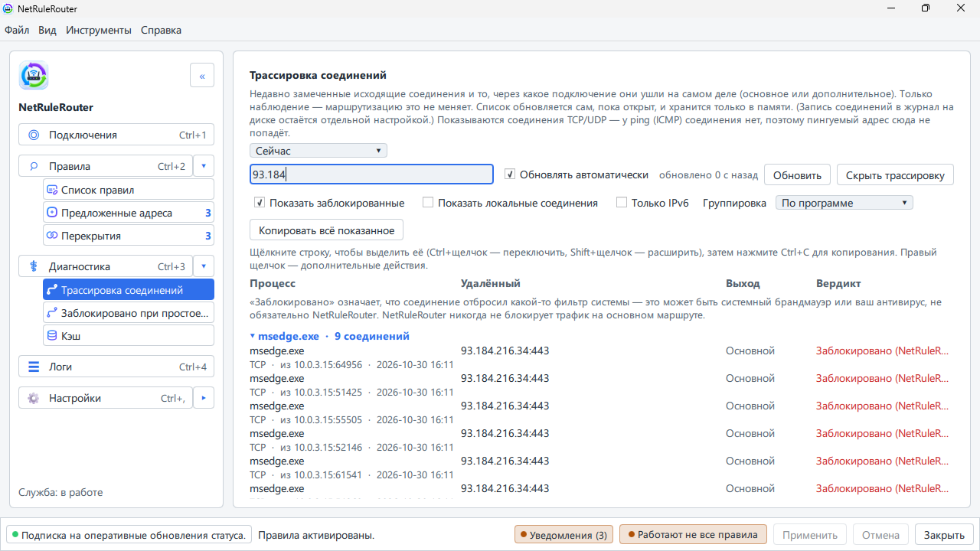This screenshot has width=980, height=551.
Task: Open the Справка menu
Action: (162, 31)
